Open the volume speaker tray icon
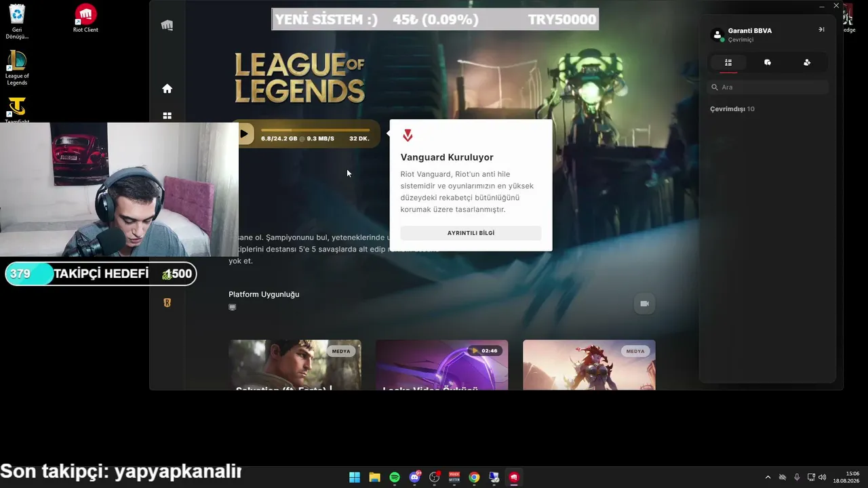 tap(823, 477)
